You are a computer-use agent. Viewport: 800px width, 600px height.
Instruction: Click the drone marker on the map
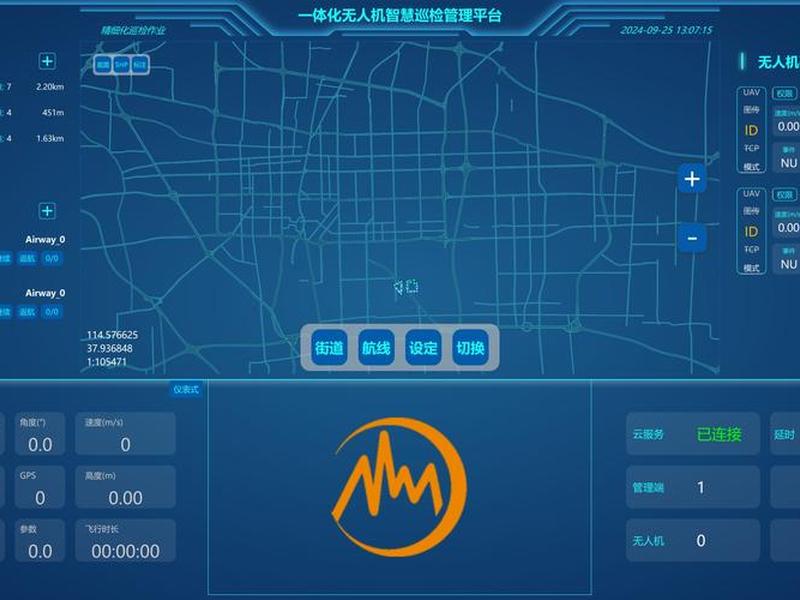[406, 287]
